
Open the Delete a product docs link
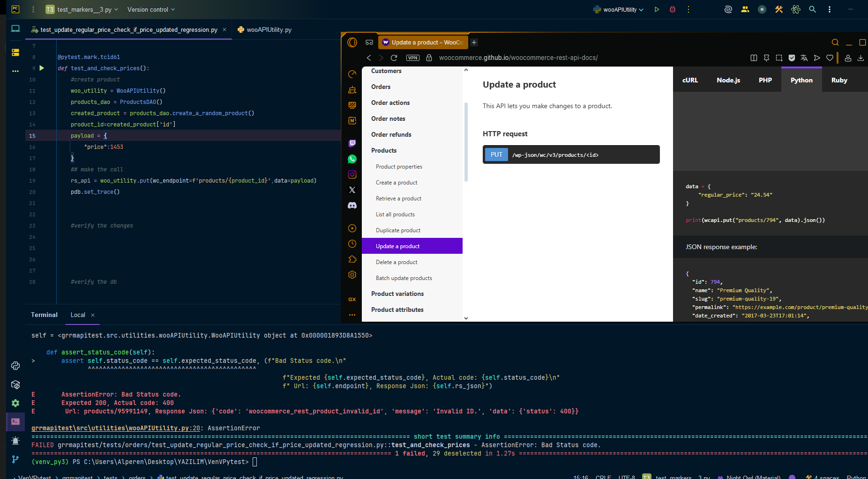pos(397,262)
